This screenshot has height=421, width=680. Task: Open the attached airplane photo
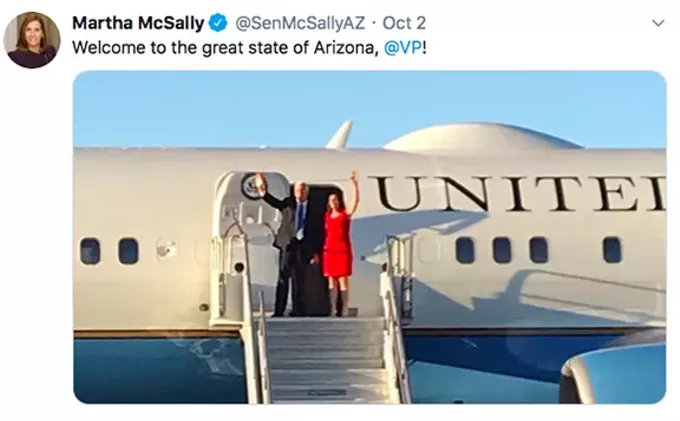click(369, 237)
